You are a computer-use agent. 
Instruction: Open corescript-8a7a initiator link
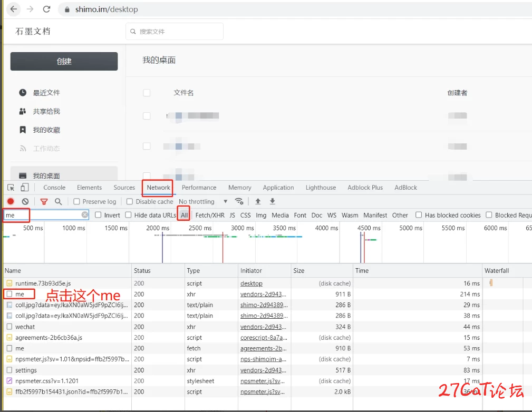(264, 337)
